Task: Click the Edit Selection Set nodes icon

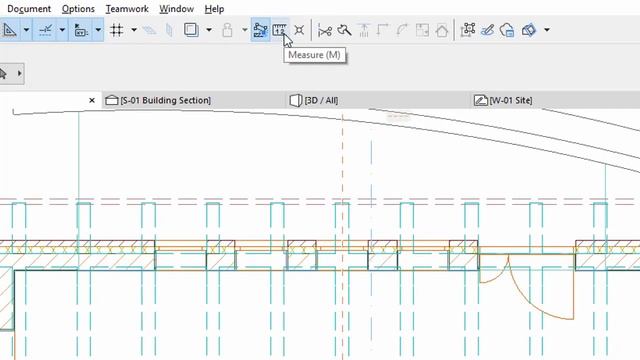Action: [468, 30]
